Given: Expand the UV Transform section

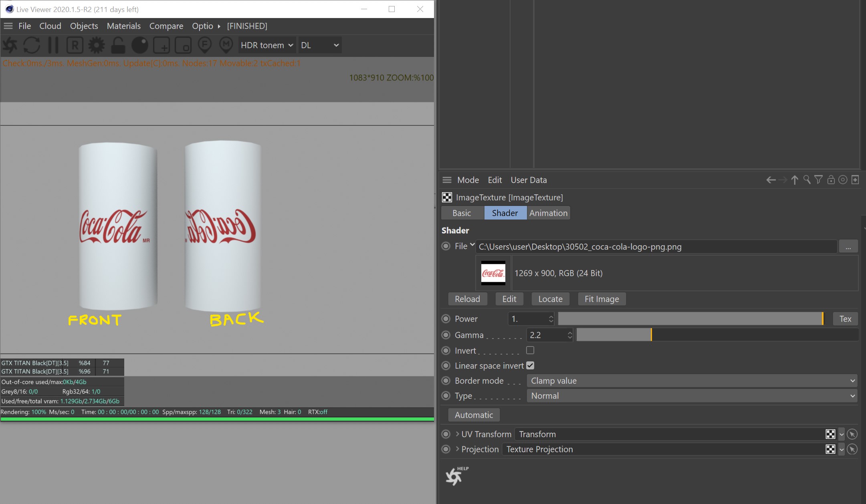Looking at the screenshot, I should (457, 434).
